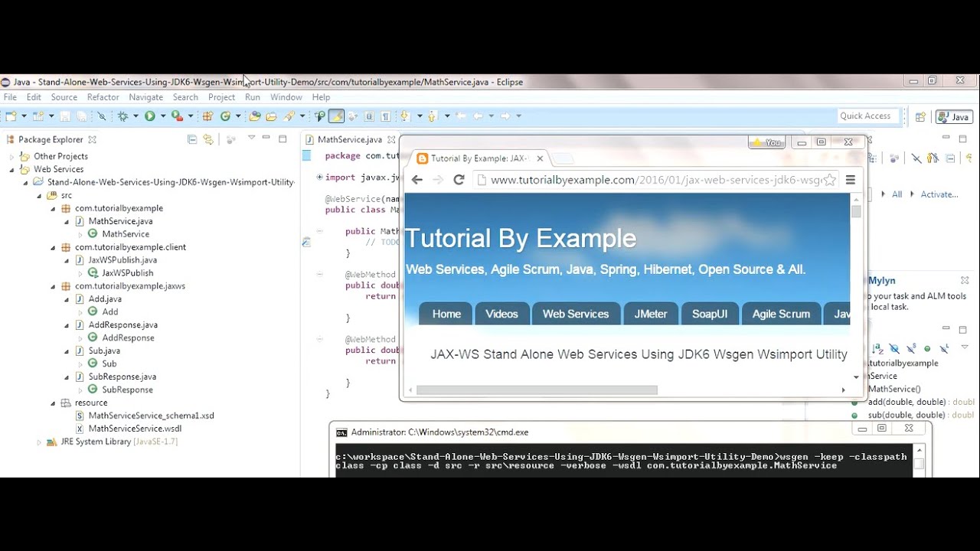This screenshot has width=980, height=551.
Task: Click the Last Edit Location arrow icon
Action: tap(460, 116)
